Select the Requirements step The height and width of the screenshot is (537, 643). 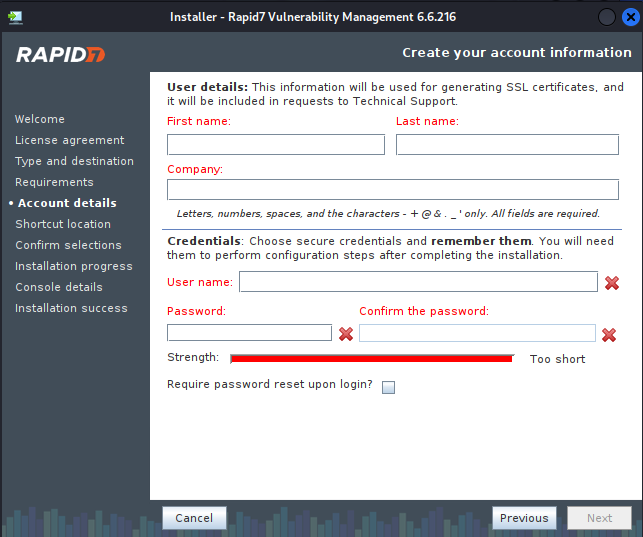[54, 182]
